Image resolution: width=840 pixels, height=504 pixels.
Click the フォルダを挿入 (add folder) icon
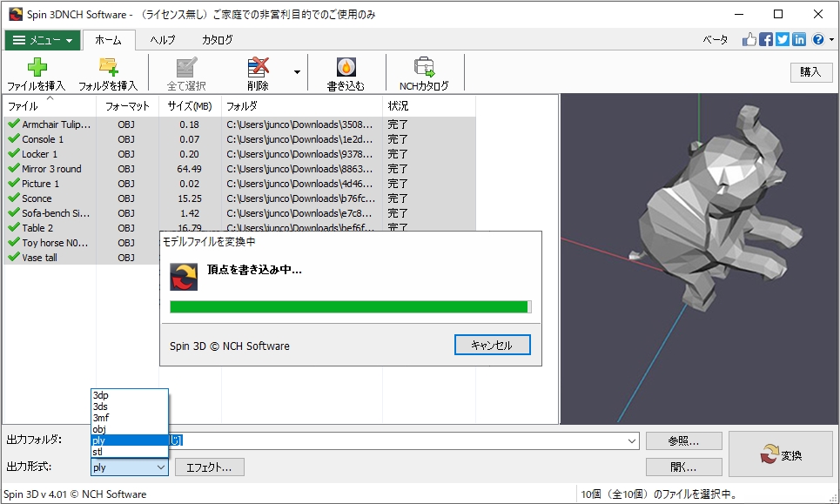(108, 68)
